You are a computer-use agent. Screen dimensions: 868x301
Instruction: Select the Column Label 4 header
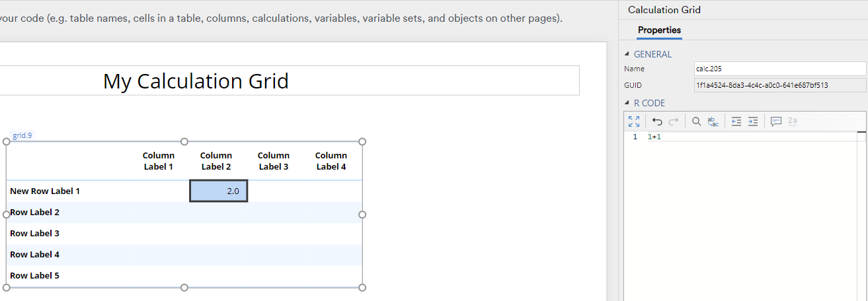331,161
